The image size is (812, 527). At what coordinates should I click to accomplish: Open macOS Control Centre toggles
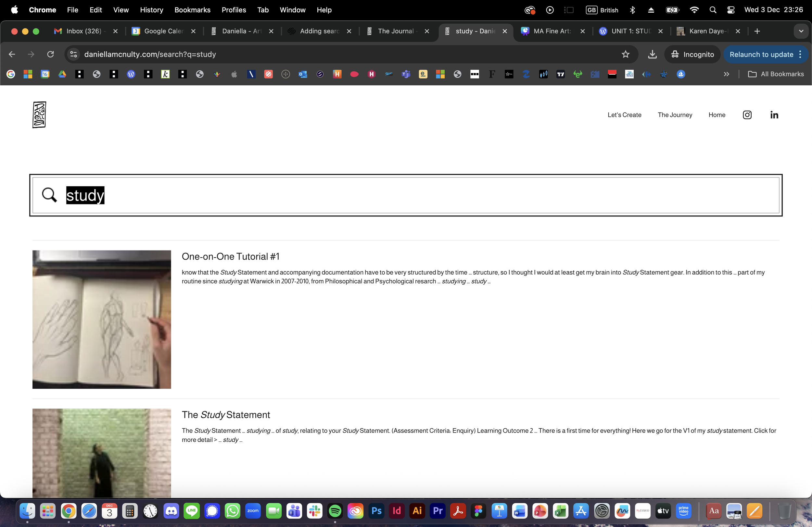tap(731, 10)
